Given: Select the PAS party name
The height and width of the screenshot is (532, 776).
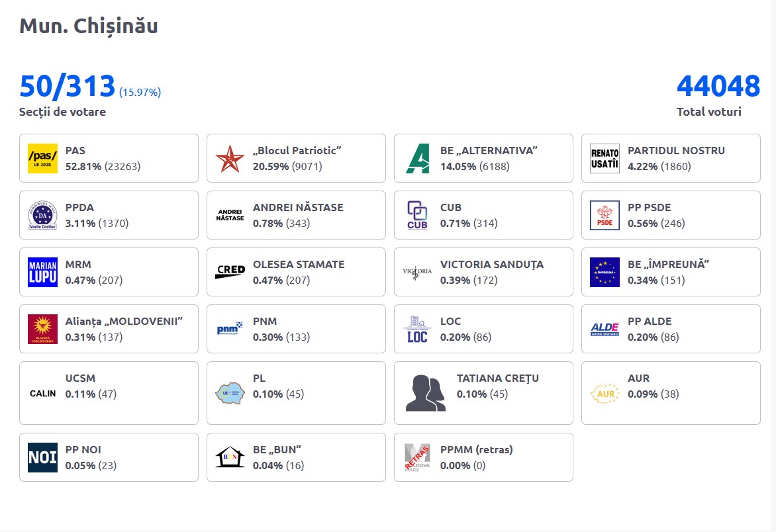Looking at the screenshot, I should pyautogui.click(x=75, y=150).
